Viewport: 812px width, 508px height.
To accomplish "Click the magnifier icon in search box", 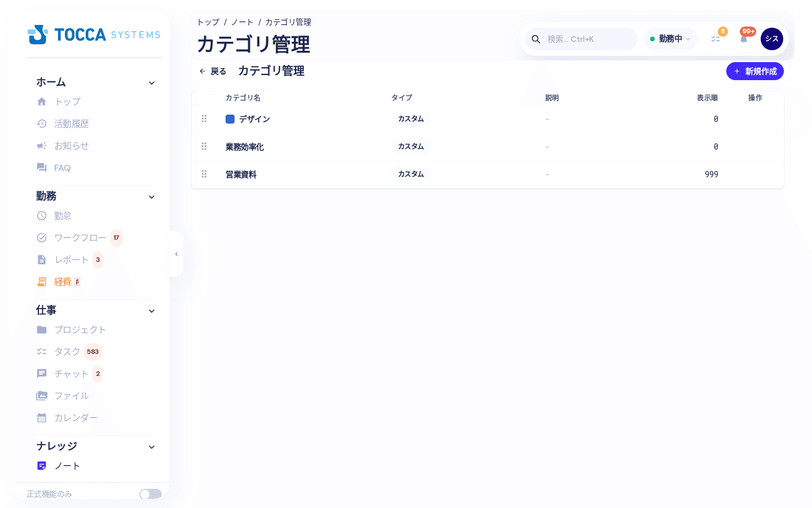I will [x=536, y=39].
